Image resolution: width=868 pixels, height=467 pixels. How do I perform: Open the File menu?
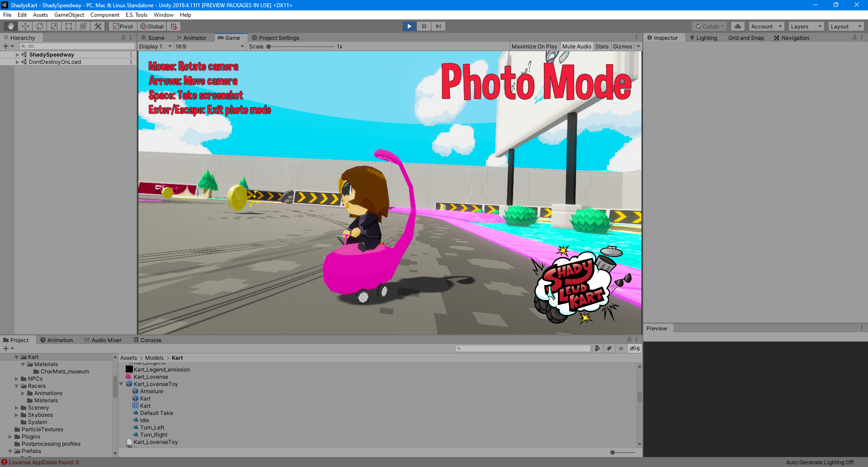tap(7, 14)
